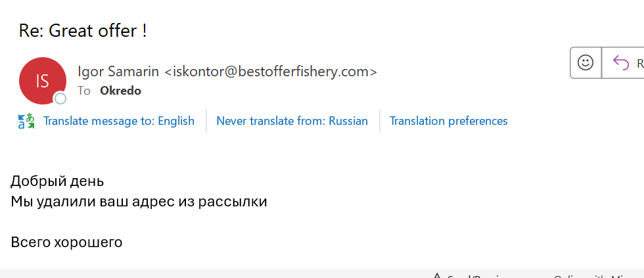Click the subject line Re: Great offer
644x278 pixels.
83,30
